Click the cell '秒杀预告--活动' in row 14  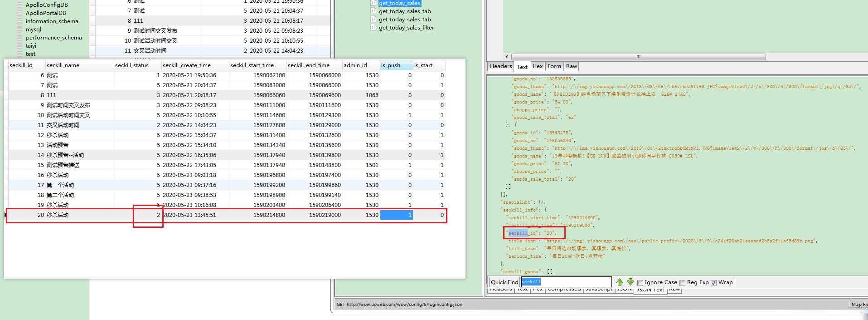(79, 155)
